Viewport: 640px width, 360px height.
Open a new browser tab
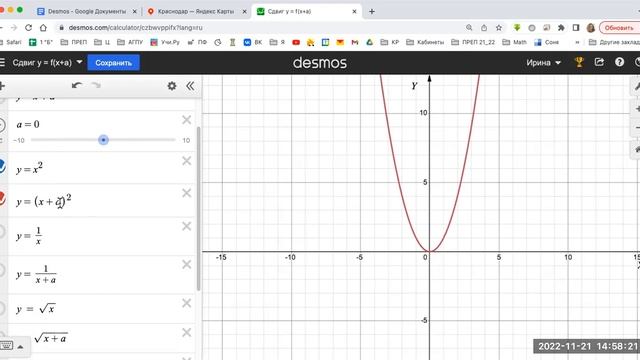click(x=371, y=11)
